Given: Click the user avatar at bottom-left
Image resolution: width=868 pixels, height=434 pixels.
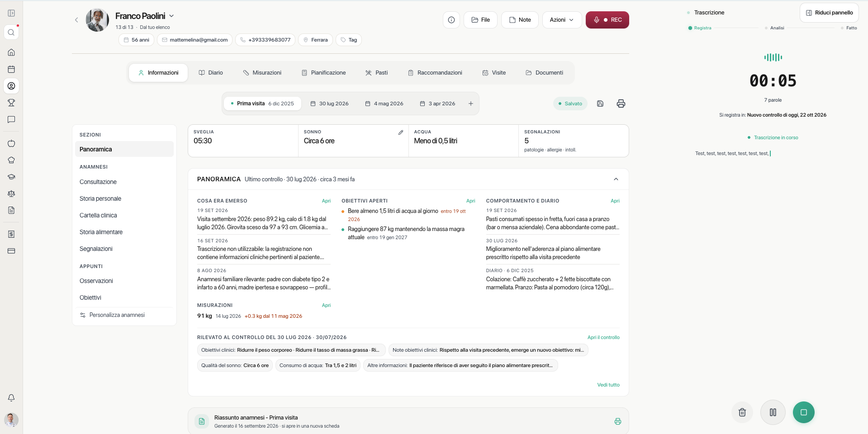Looking at the screenshot, I should tap(11, 420).
